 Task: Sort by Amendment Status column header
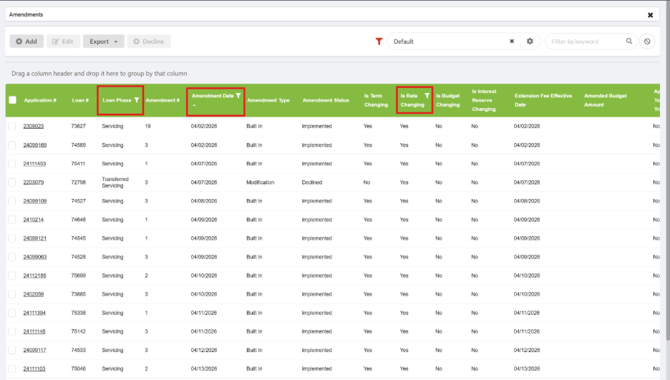click(326, 100)
